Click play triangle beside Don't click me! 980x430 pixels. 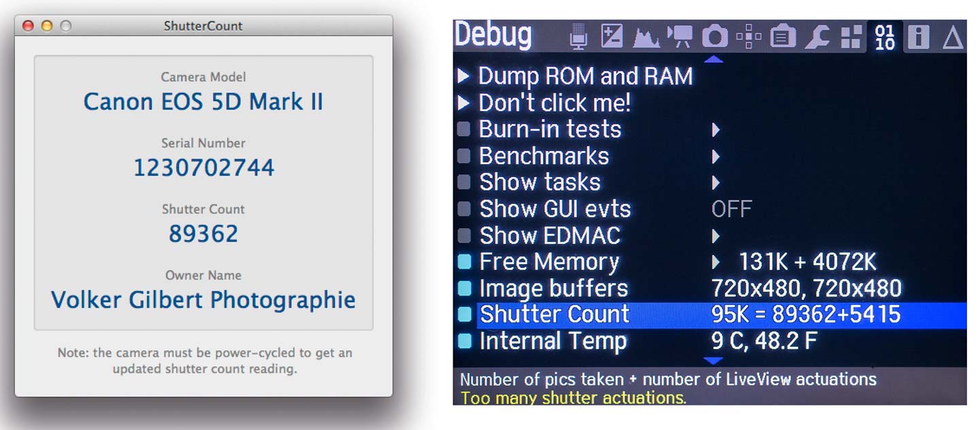click(x=464, y=103)
